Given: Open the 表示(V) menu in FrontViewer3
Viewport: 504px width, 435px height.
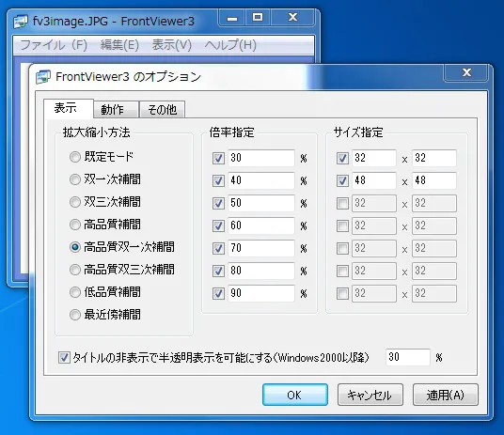Looking at the screenshot, I should pyautogui.click(x=172, y=45).
